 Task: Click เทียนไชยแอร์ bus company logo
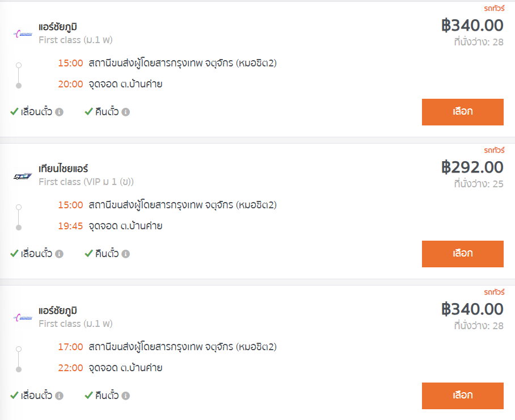(x=23, y=176)
